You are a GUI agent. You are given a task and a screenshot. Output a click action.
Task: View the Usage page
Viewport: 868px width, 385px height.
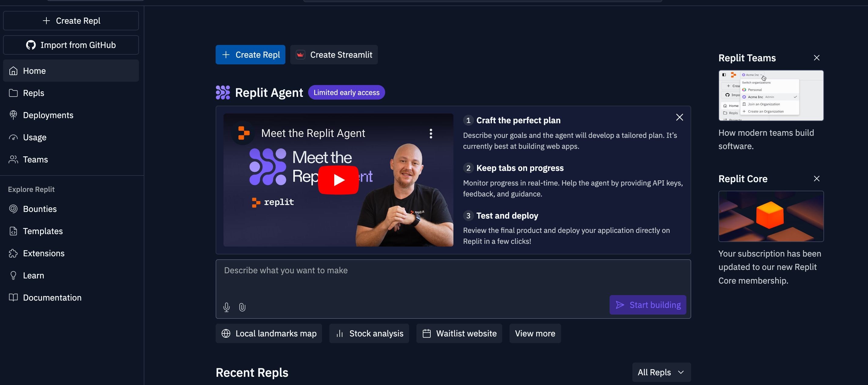[x=71, y=137]
